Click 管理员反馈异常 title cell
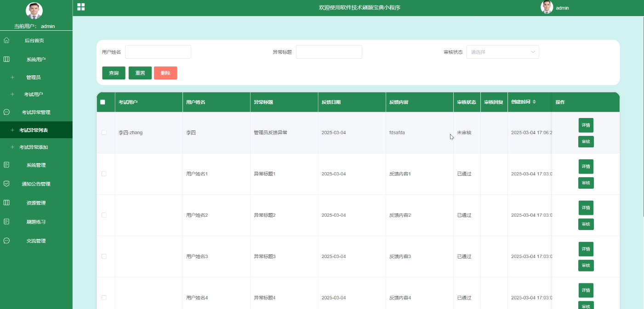Image resolution: width=644 pixels, height=309 pixels. pyautogui.click(x=270, y=132)
